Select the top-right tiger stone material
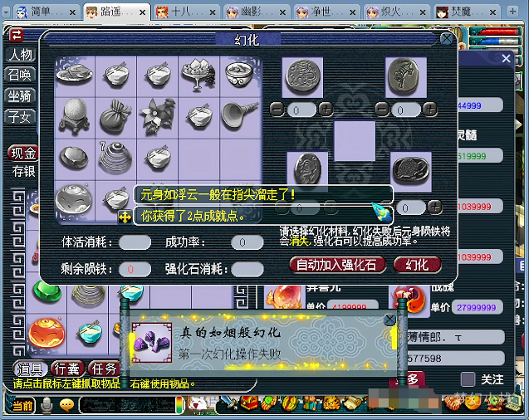The height and width of the screenshot is (420, 529). pos(406,77)
